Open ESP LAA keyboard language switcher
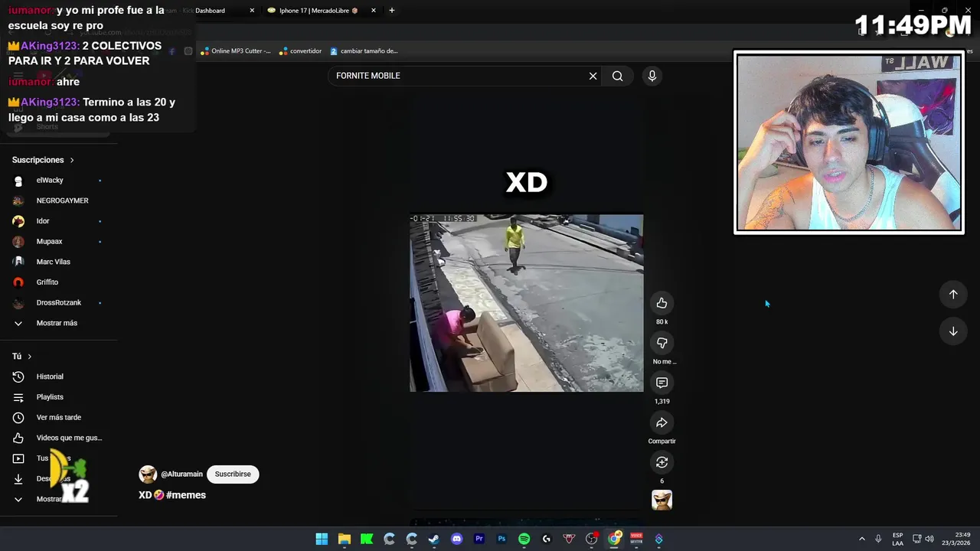The width and height of the screenshot is (980, 551). tap(897, 539)
